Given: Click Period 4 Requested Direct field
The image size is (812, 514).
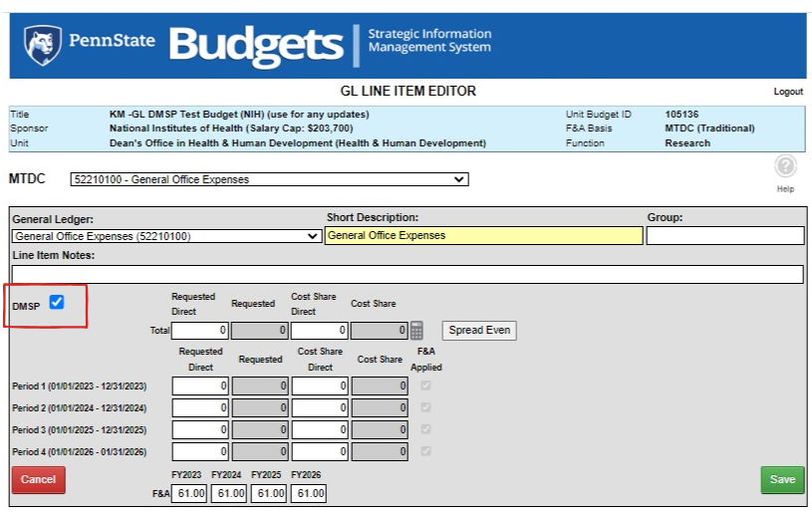Looking at the screenshot, I should (200, 452).
